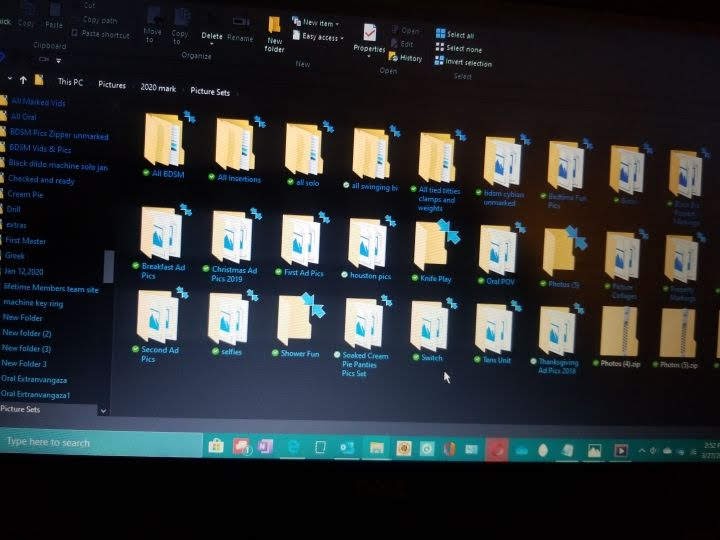
Task: Click the Up arrow navigation button
Action: click(22, 79)
